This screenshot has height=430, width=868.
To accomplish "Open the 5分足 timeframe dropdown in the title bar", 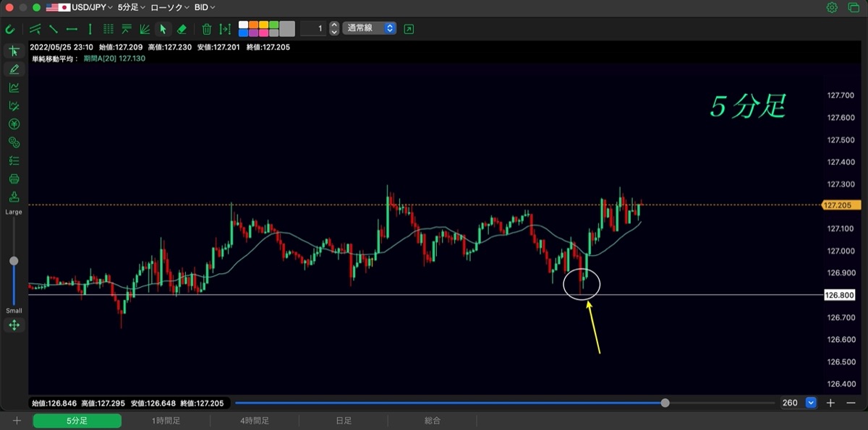I will [x=131, y=7].
